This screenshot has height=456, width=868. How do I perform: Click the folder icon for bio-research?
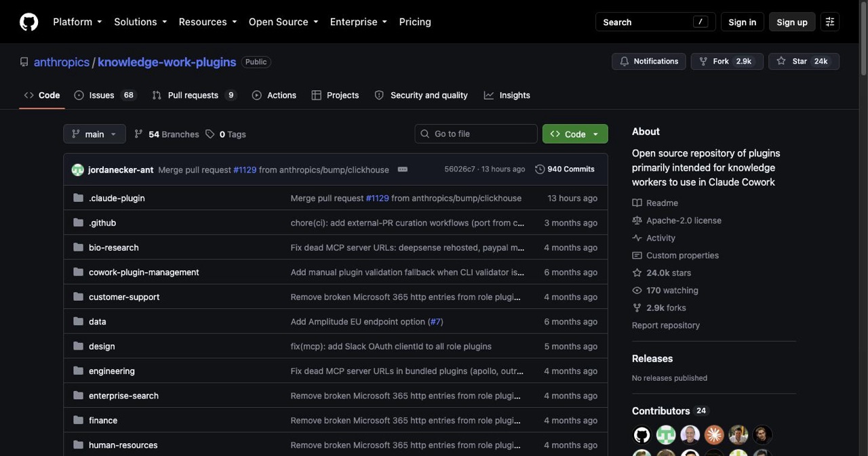(78, 247)
